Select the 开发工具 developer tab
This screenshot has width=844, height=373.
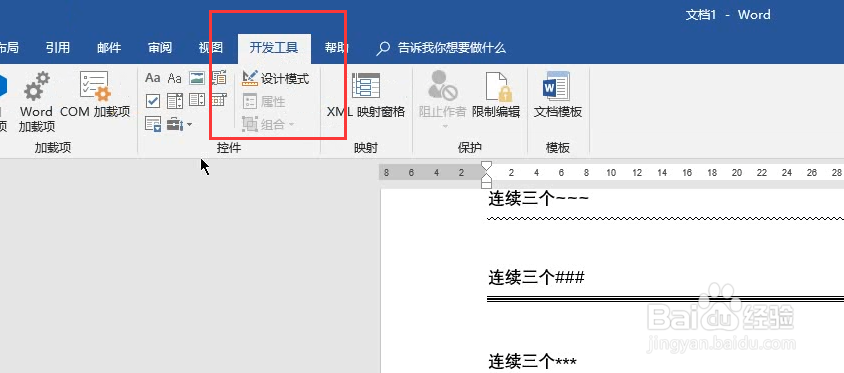pos(274,48)
